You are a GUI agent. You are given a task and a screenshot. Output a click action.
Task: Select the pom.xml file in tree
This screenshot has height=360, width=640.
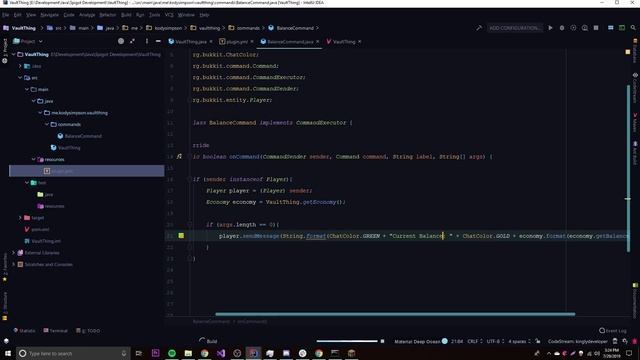(36, 229)
